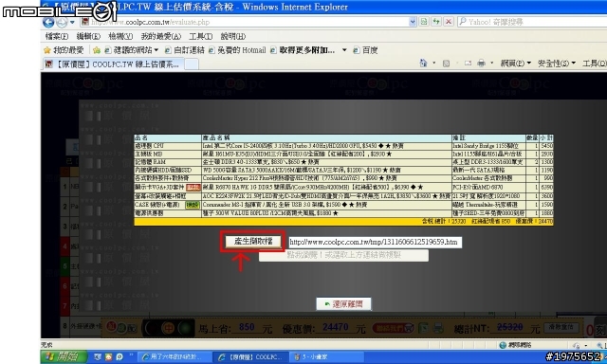Screen dimensions: 607x364
Task: Expand the print dropdown arrow
Action: 491,64
